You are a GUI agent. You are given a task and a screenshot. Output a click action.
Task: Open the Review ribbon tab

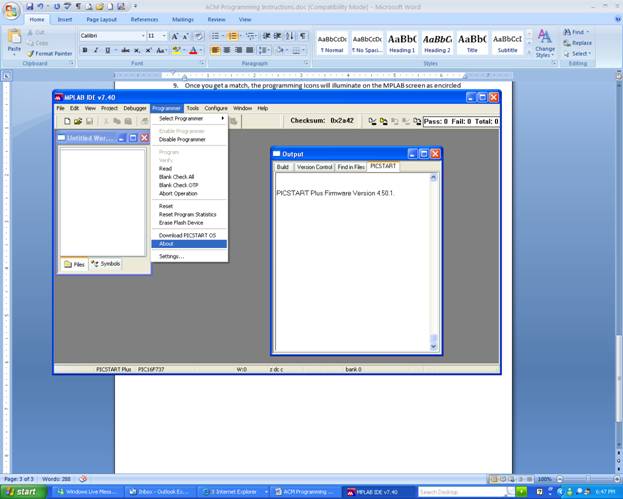coord(217,19)
